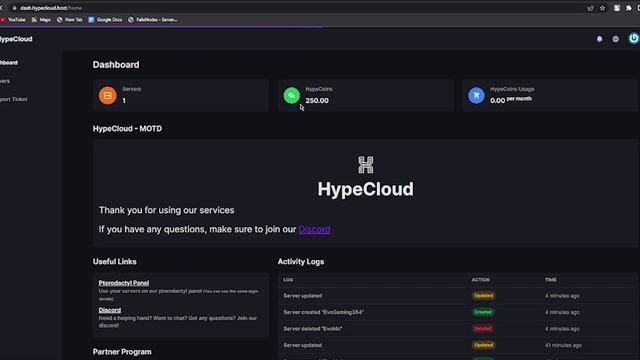The height and width of the screenshot is (360, 640).
Task: Open the Discord link under Useful Links
Action: [x=110, y=310]
